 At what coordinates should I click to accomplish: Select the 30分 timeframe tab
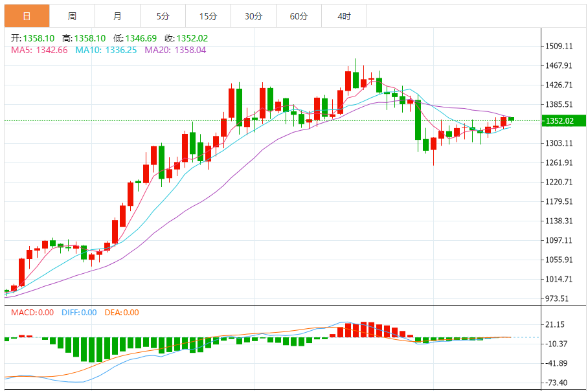[x=253, y=16]
